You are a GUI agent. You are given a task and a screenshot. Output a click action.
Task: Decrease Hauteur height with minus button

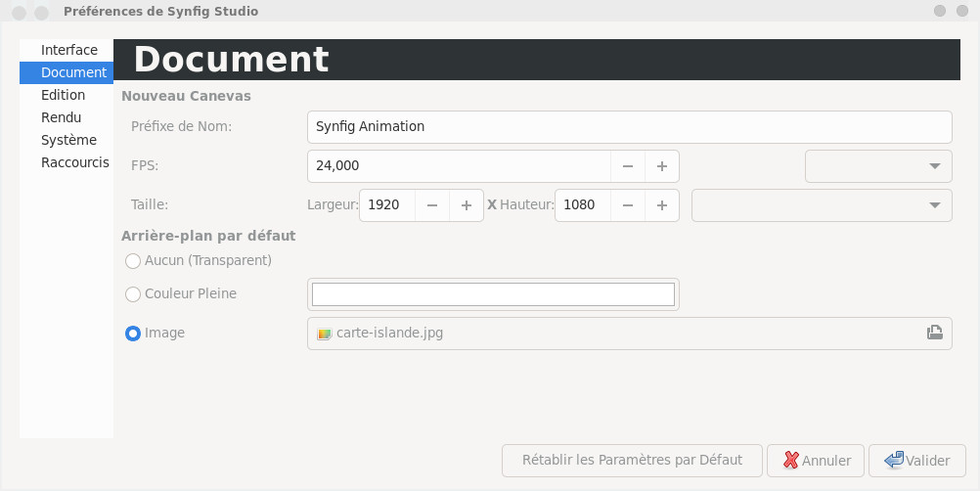coord(628,205)
